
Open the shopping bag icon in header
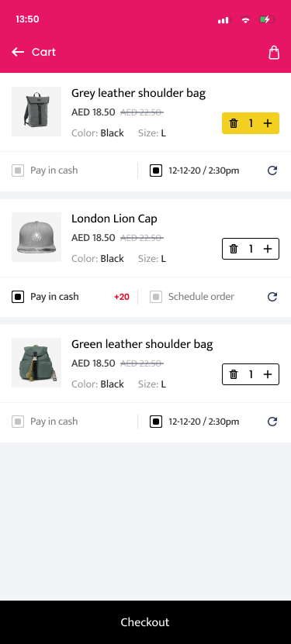point(274,52)
